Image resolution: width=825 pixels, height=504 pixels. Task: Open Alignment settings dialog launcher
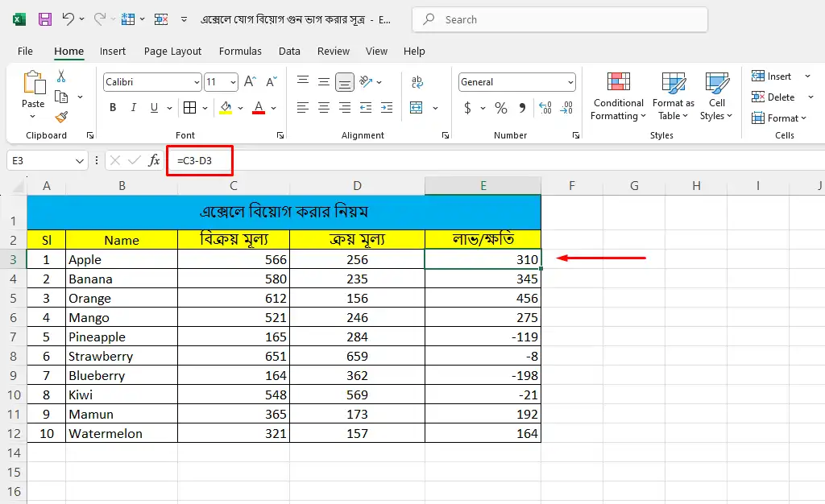(x=446, y=135)
